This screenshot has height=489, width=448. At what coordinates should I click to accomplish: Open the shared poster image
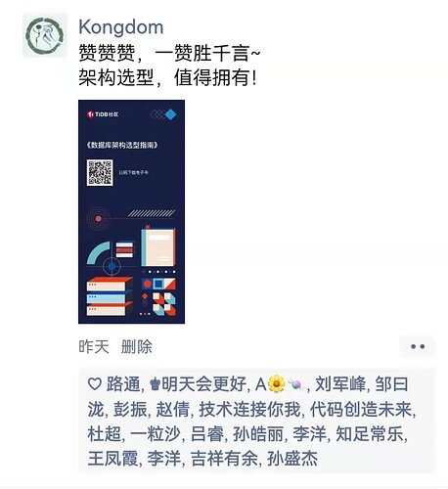[131, 211]
